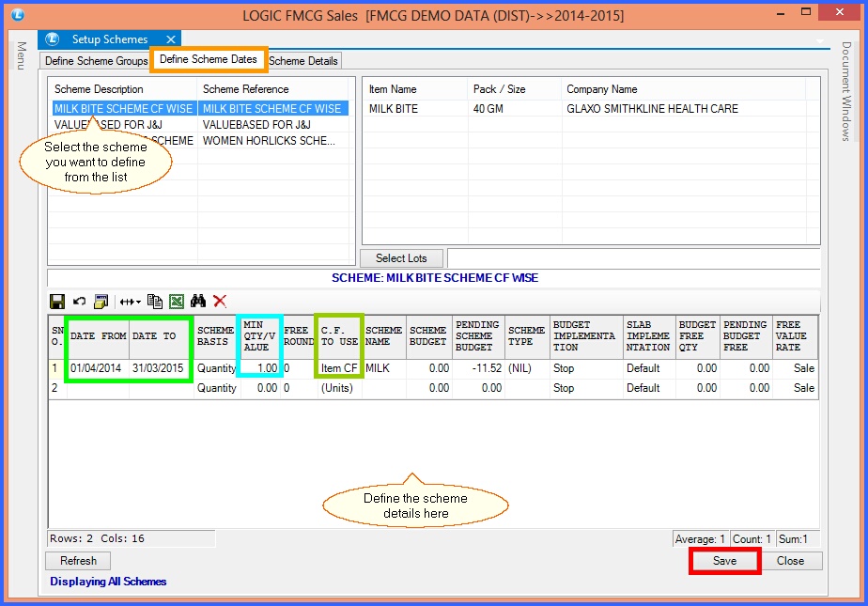868x606 pixels.
Task: Click MIN QTY/VALUE column header
Action: (x=260, y=336)
